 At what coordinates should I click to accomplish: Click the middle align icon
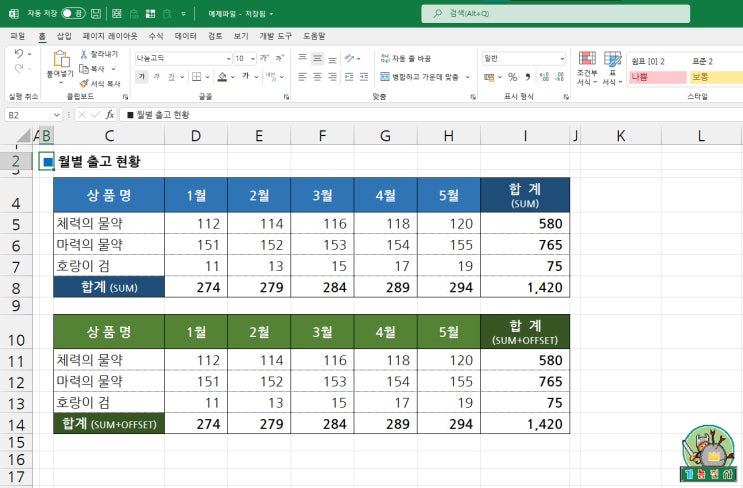[317, 58]
